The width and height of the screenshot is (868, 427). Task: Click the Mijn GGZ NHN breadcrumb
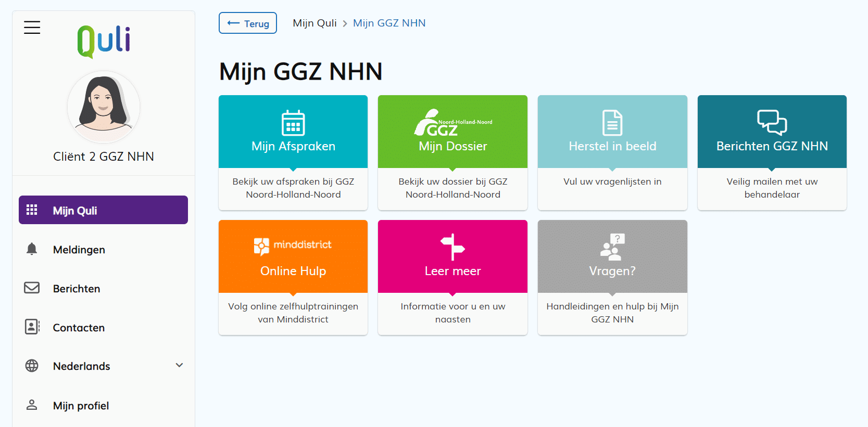[x=389, y=23]
